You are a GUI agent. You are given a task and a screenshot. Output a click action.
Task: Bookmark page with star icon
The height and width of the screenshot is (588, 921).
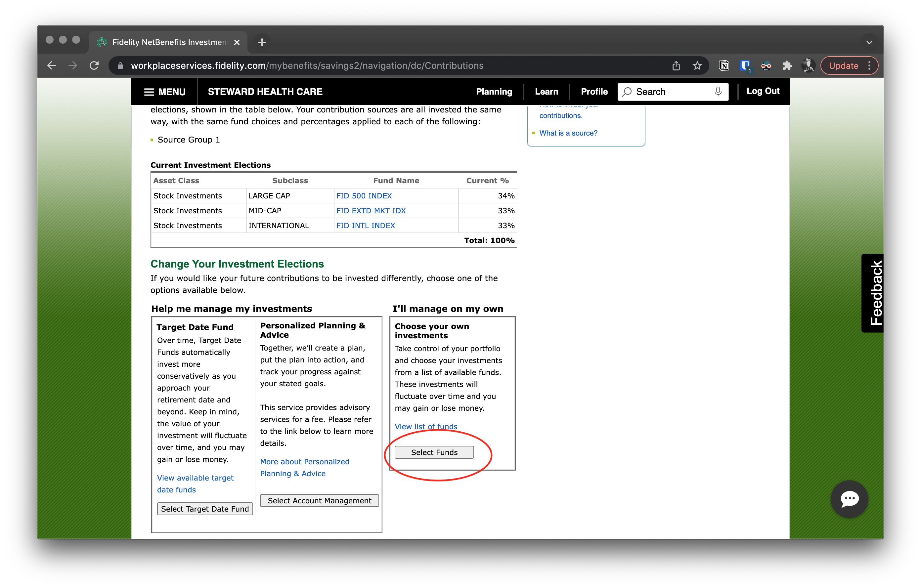coord(697,66)
